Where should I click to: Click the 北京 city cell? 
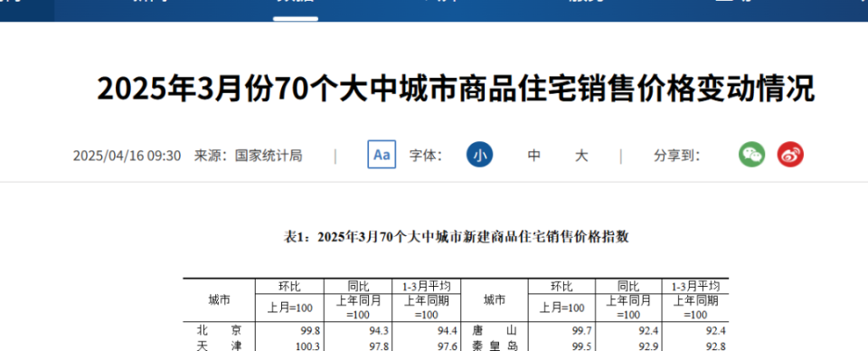pyautogui.click(x=219, y=330)
